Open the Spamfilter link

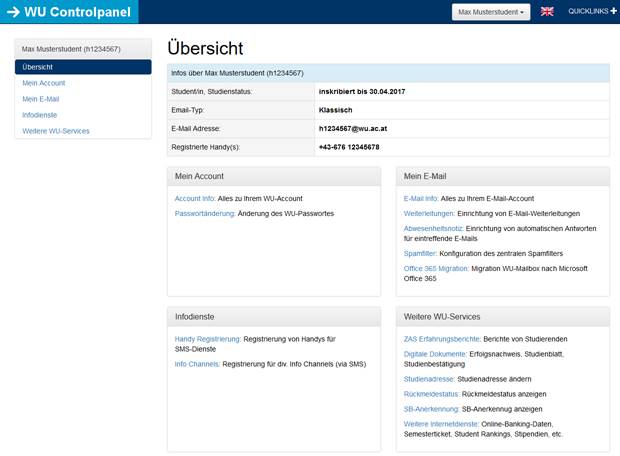pyautogui.click(x=420, y=254)
